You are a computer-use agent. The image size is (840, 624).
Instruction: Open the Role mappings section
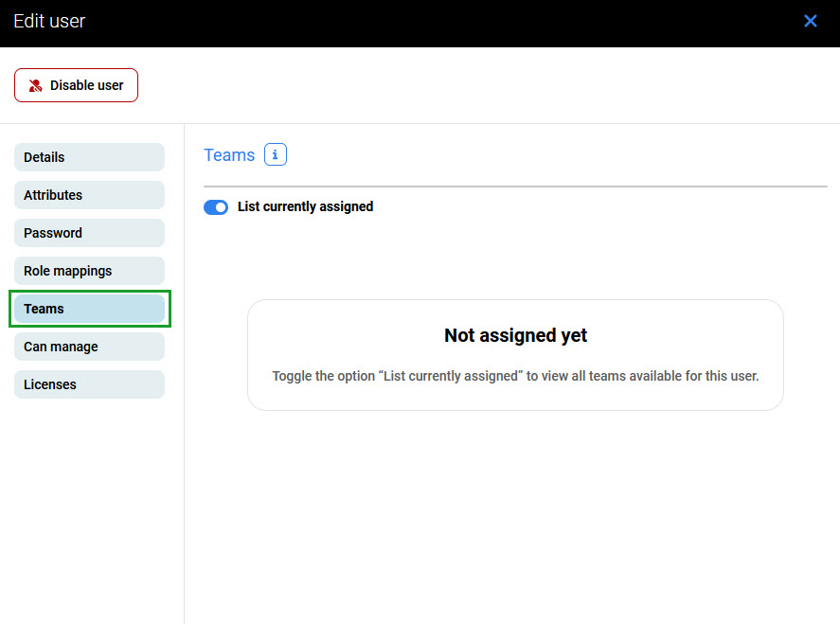[89, 271]
